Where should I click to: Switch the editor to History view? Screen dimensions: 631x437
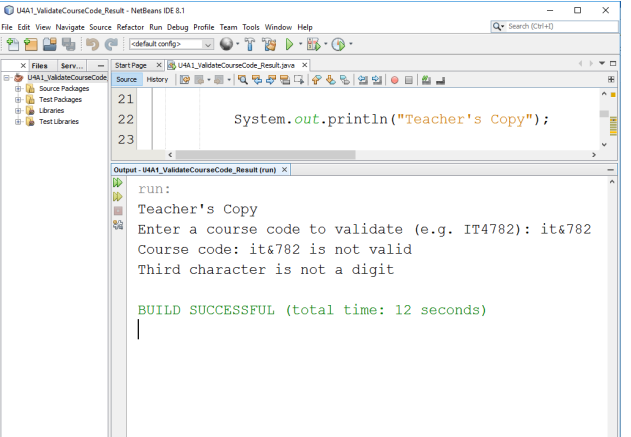[x=157, y=79]
